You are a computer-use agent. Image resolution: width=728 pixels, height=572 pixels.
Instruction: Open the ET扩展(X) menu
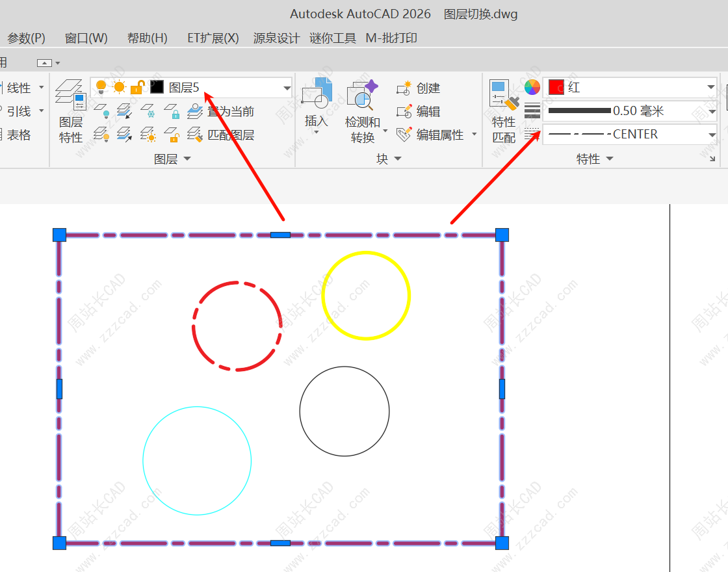click(x=213, y=38)
